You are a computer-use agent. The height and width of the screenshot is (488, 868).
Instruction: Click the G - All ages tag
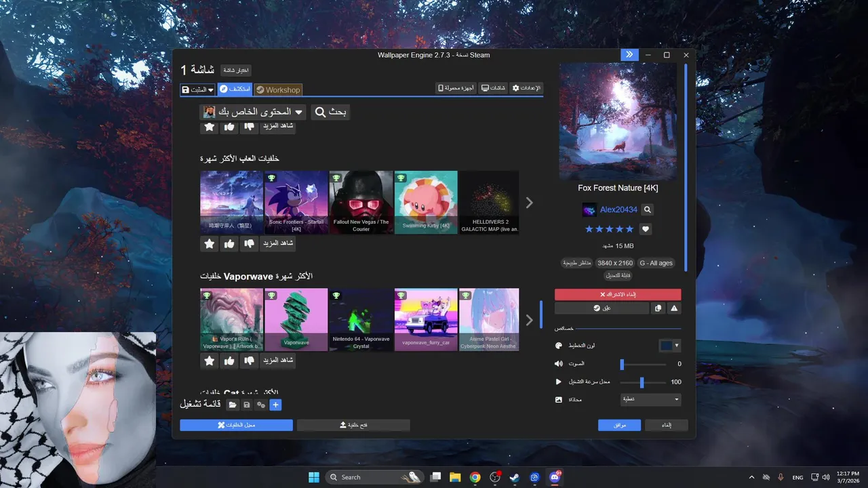(x=656, y=263)
